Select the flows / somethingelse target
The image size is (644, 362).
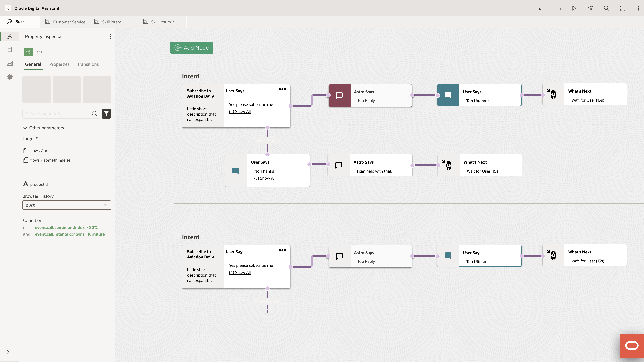coord(47,160)
